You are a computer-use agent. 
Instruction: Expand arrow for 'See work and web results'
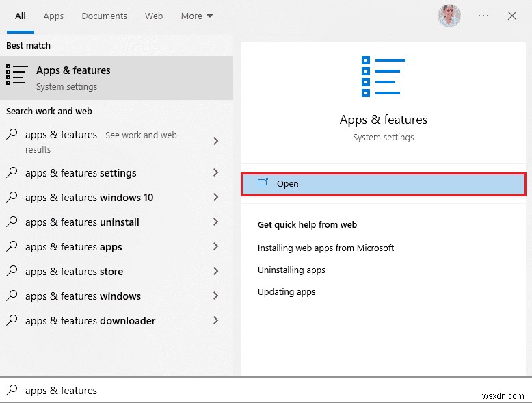pos(216,141)
